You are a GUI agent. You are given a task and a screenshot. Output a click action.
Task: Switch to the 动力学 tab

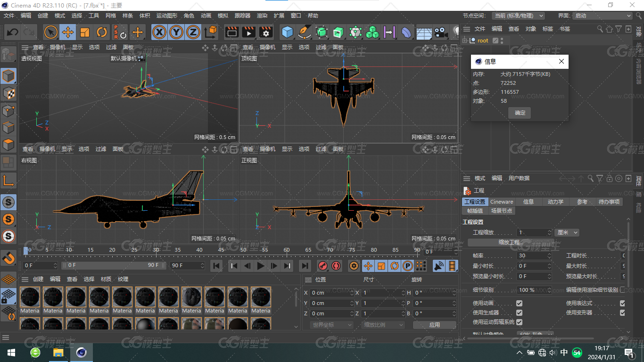555,202
